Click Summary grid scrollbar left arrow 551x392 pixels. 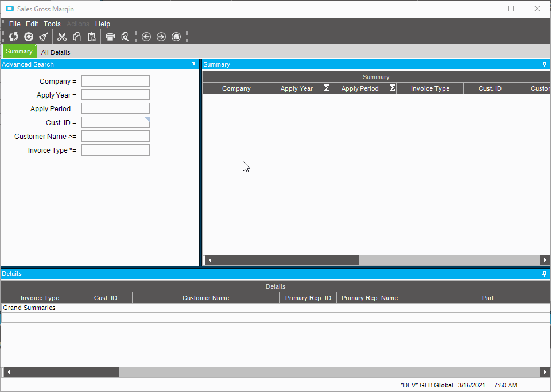pos(210,260)
